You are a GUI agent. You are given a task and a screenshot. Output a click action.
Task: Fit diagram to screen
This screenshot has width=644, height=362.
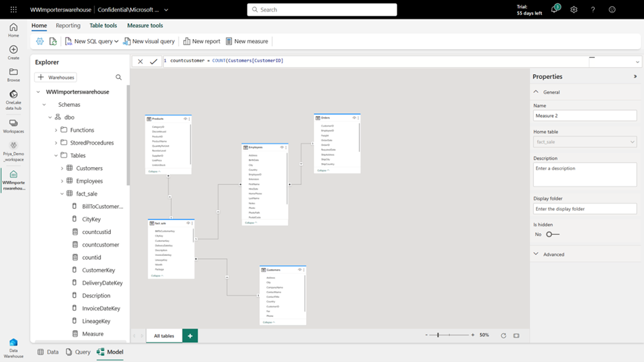pos(517,335)
